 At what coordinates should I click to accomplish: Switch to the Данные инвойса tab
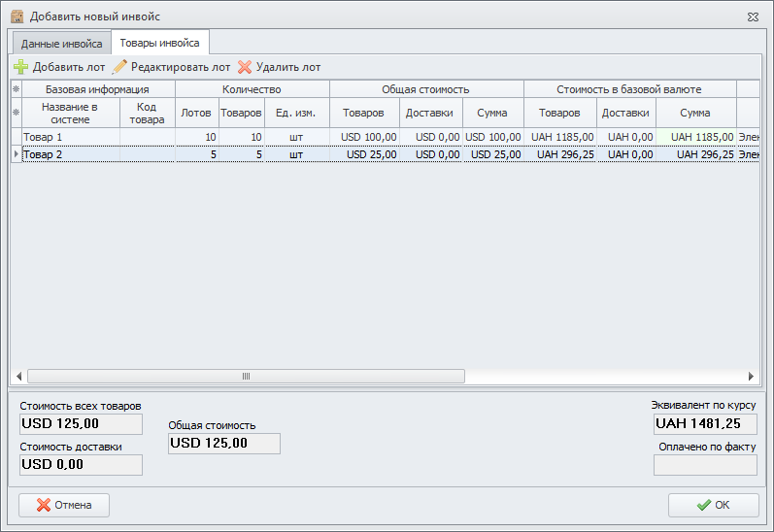point(61,44)
